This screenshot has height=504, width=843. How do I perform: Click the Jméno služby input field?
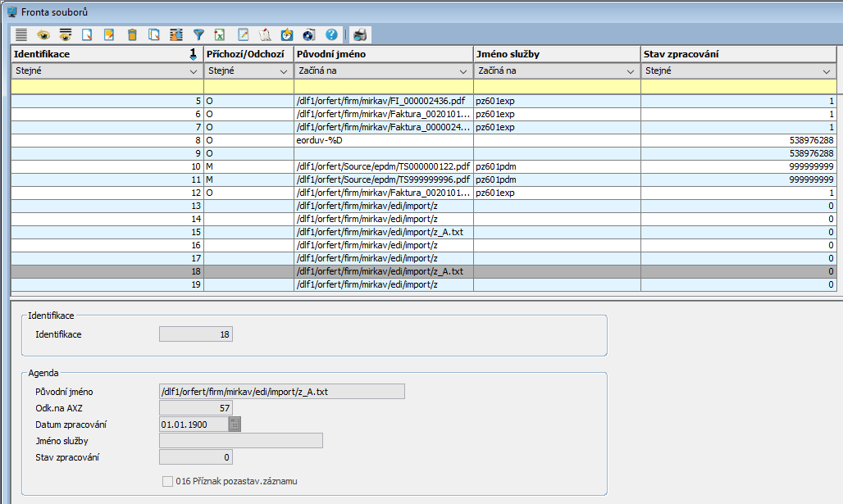pos(241,441)
